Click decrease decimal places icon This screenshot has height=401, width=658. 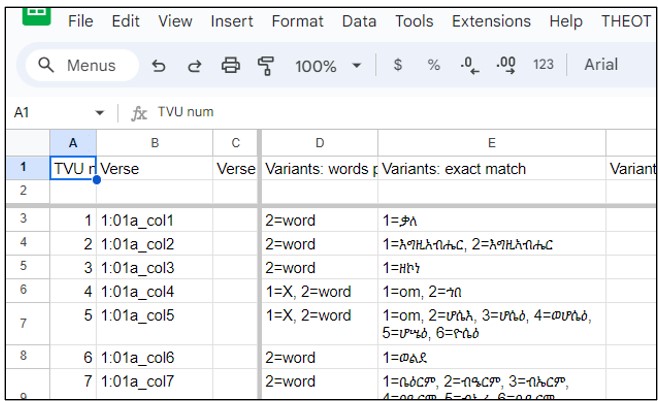469,65
